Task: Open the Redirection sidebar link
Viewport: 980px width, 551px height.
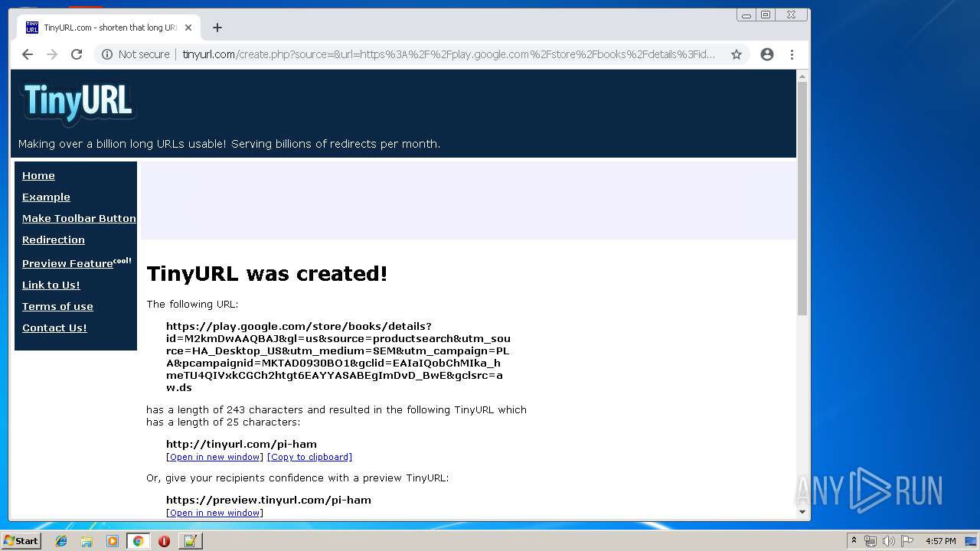Action: (x=54, y=240)
